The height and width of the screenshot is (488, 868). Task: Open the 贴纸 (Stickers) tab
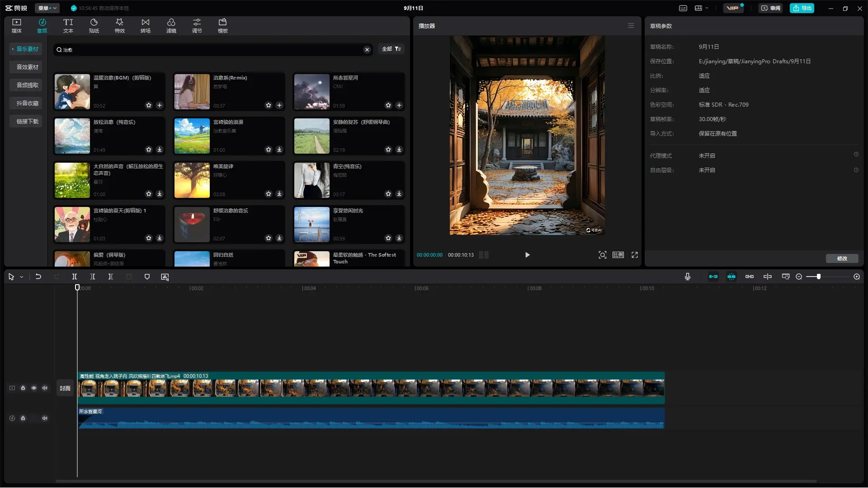pos(94,26)
